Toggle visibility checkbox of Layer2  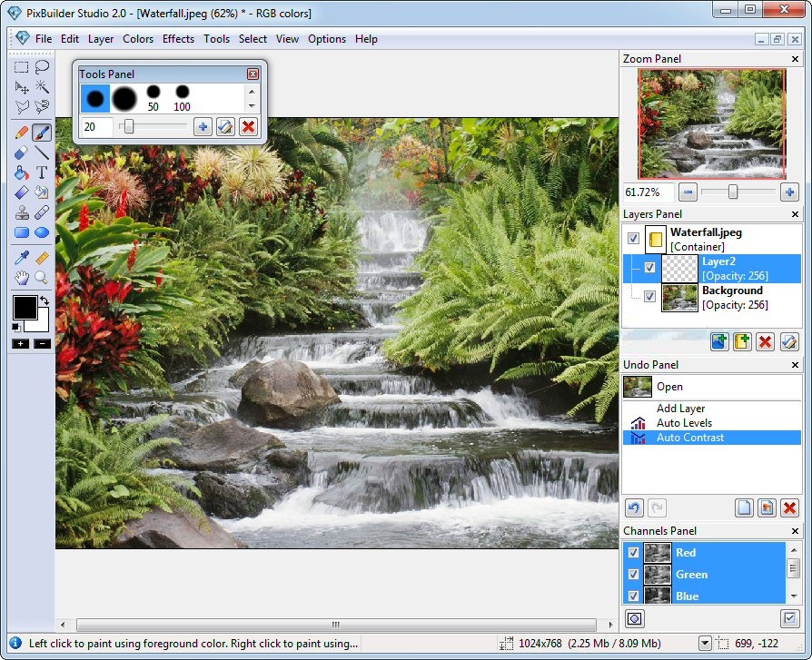649,268
